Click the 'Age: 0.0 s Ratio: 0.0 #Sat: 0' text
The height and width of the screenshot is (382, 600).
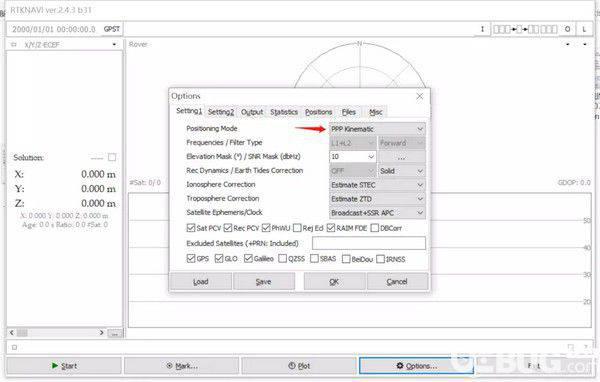(x=65, y=225)
